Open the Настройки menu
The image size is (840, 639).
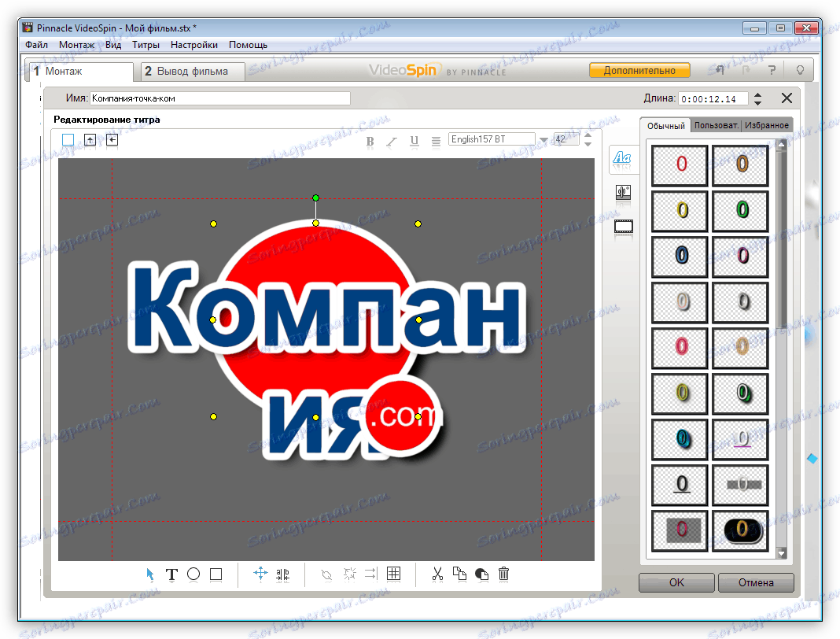194,45
